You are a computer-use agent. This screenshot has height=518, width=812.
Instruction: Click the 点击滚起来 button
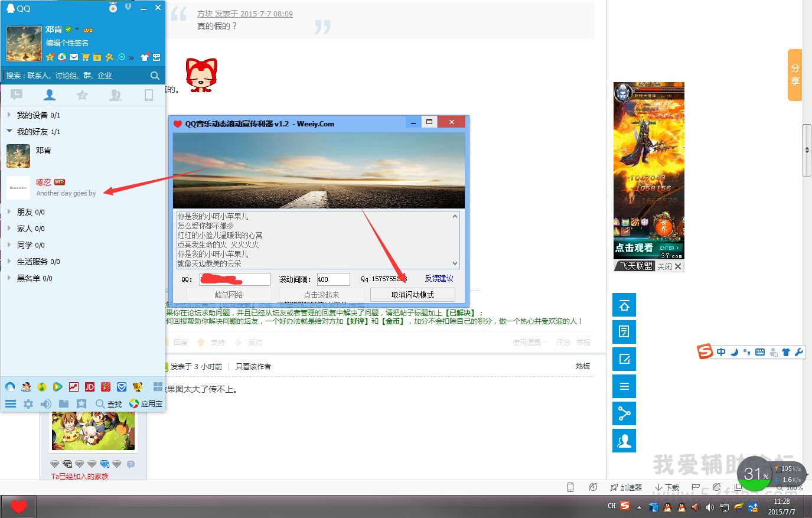click(321, 295)
